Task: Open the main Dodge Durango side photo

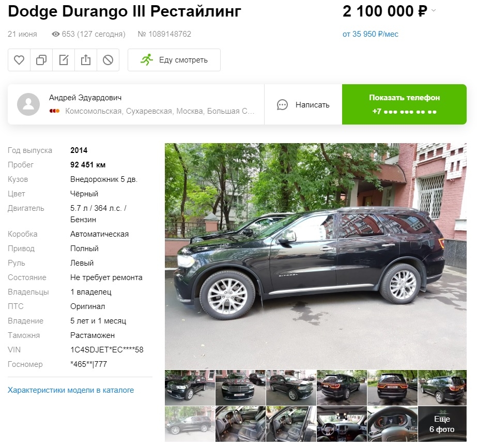Action: pos(315,256)
